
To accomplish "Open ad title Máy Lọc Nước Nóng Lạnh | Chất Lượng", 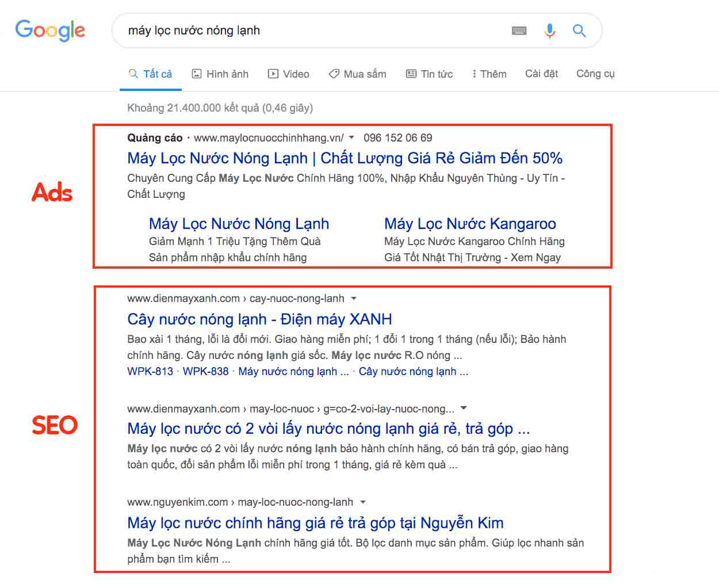I will (x=345, y=158).
